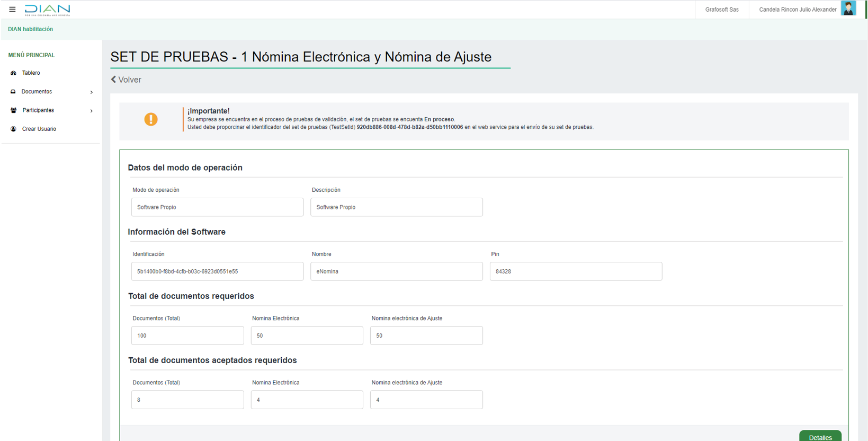Go back using the Volver link
The image size is (868, 441).
[x=126, y=80]
